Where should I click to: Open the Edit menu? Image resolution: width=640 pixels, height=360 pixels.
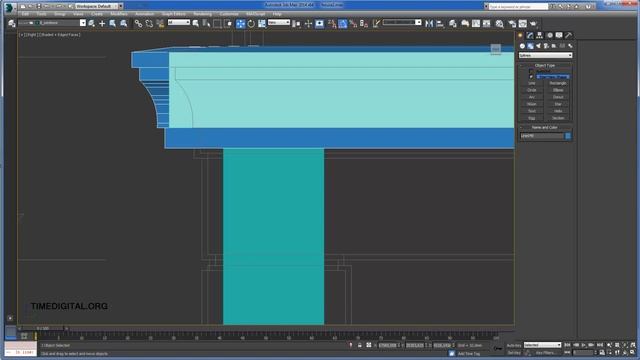(x=25, y=14)
